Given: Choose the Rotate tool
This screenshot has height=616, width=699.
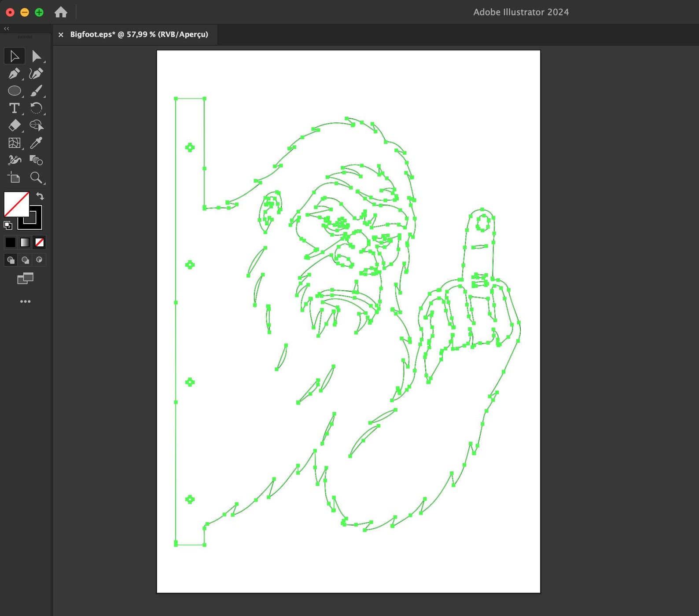Looking at the screenshot, I should [37, 108].
